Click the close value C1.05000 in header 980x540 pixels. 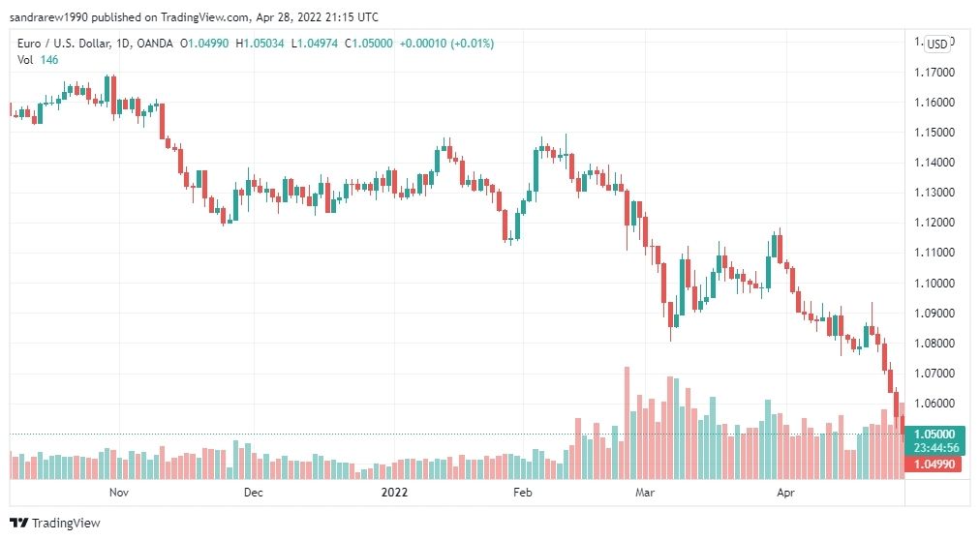click(x=369, y=44)
